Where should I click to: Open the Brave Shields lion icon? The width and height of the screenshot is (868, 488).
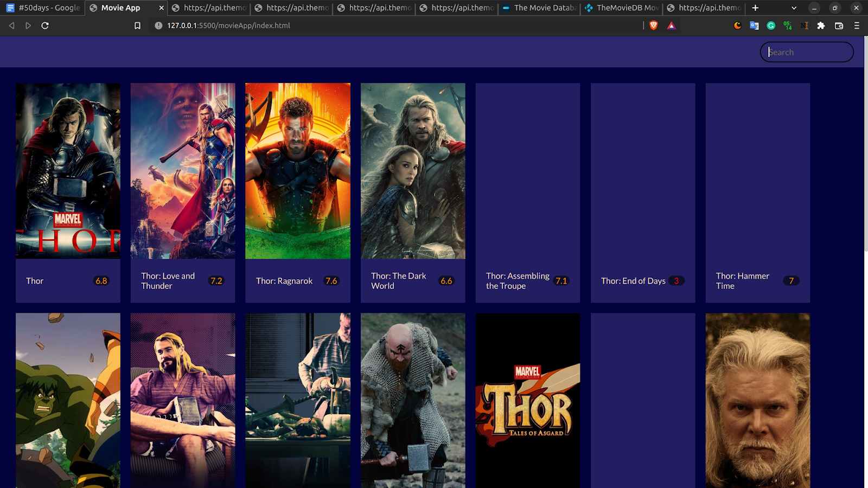click(x=654, y=25)
